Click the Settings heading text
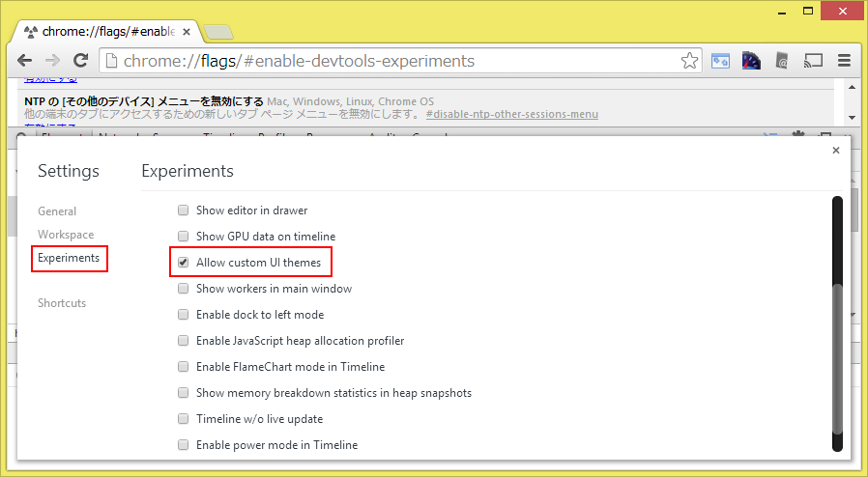The height and width of the screenshot is (477, 868). pyautogui.click(x=69, y=171)
